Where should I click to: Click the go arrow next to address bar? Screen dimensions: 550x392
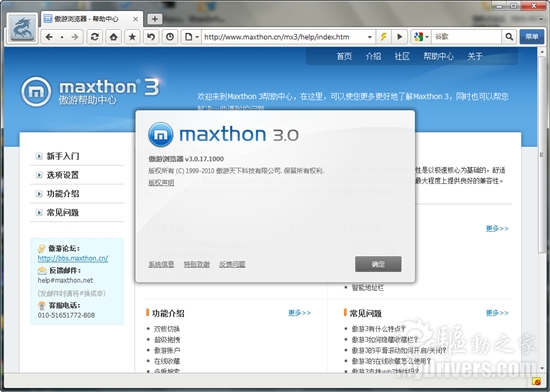pos(400,37)
